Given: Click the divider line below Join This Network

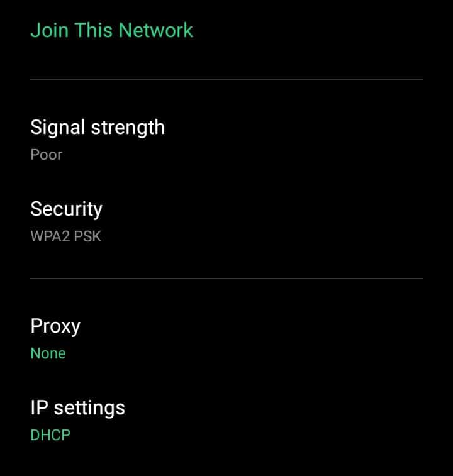Looking at the screenshot, I should (226, 80).
